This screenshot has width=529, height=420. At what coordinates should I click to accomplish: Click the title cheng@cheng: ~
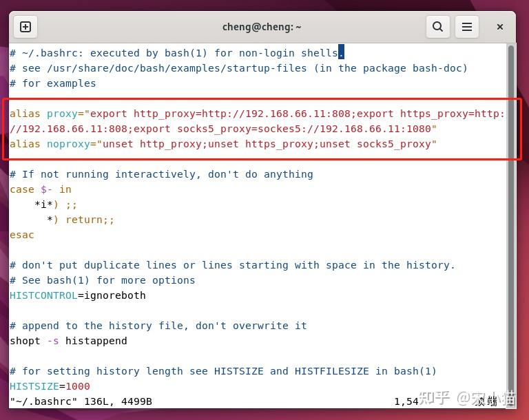[262, 27]
